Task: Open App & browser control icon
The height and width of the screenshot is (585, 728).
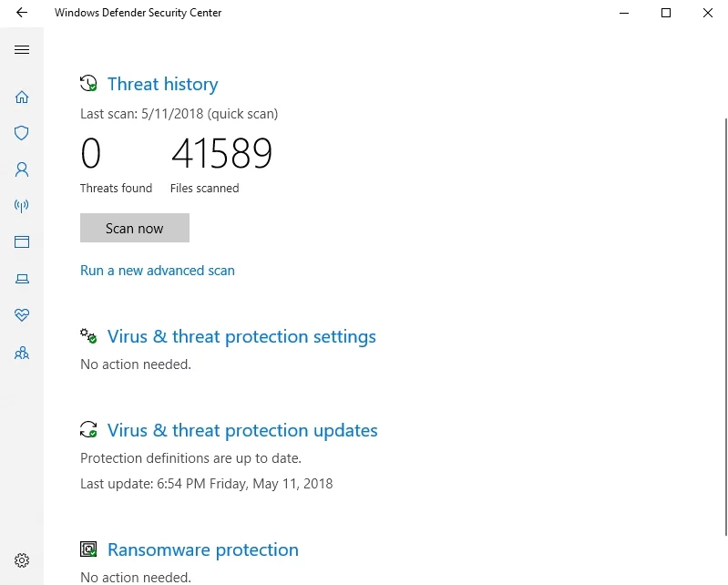Action: tap(22, 242)
